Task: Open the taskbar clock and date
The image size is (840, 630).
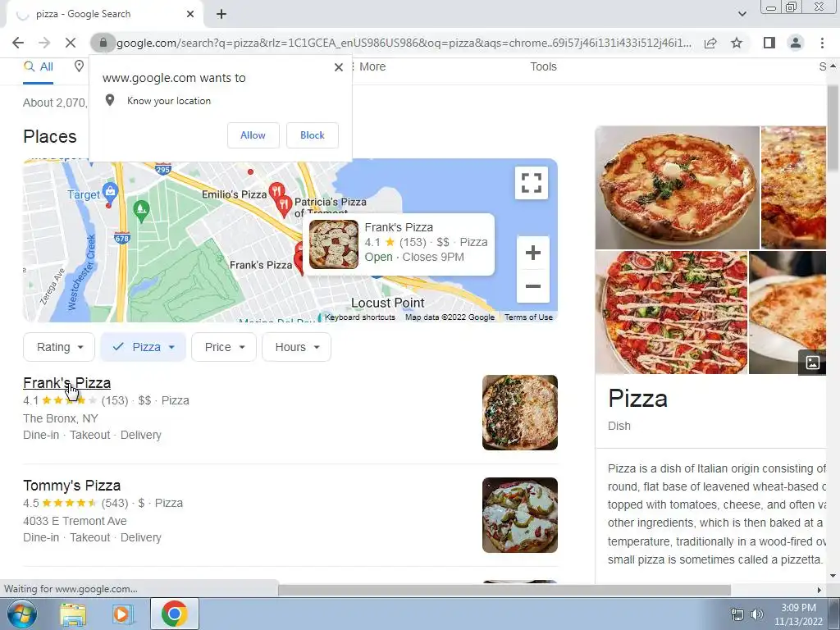Action: point(798,614)
